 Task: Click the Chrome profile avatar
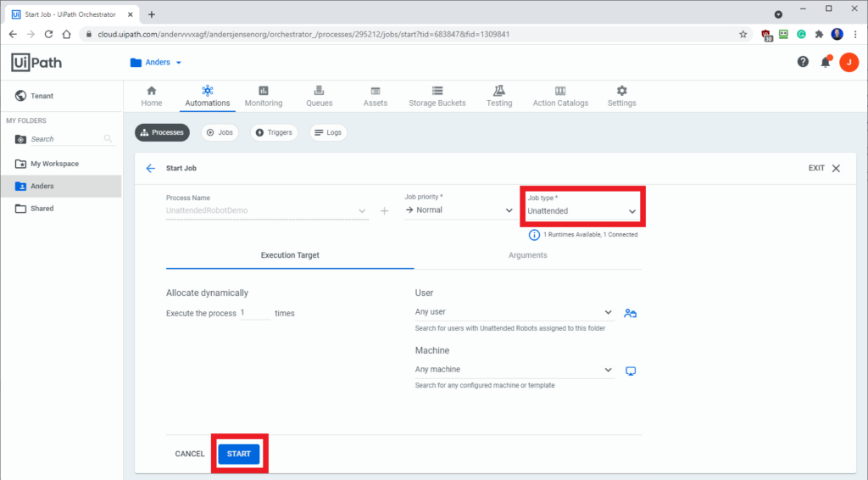pos(837,34)
